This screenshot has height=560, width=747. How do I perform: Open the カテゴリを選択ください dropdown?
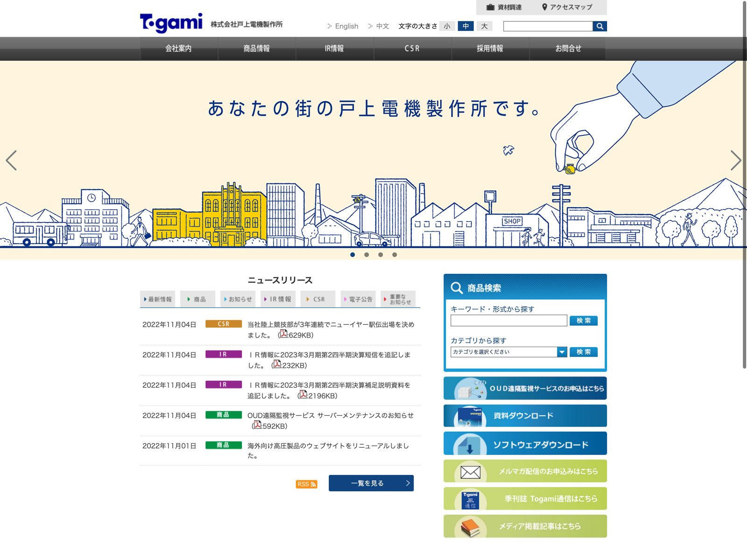point(508,352)
